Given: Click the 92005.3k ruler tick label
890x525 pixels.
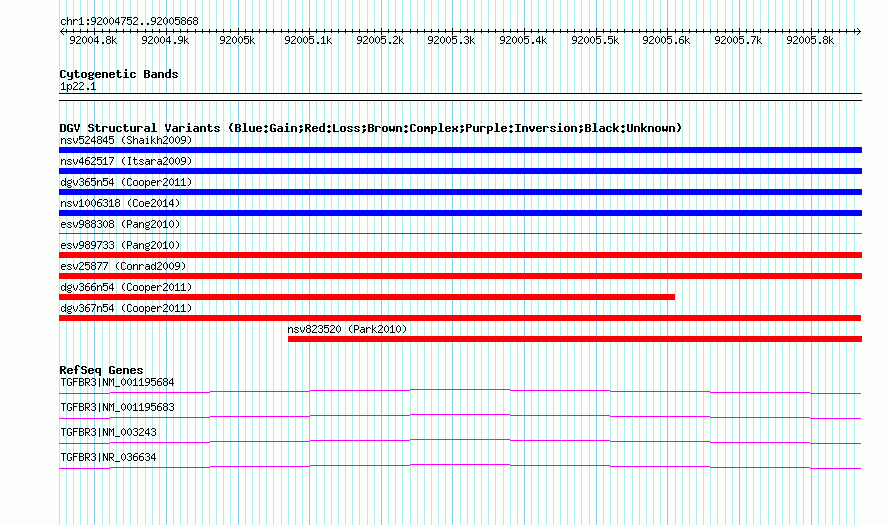Looking at the screenshot, I should 451,40.
